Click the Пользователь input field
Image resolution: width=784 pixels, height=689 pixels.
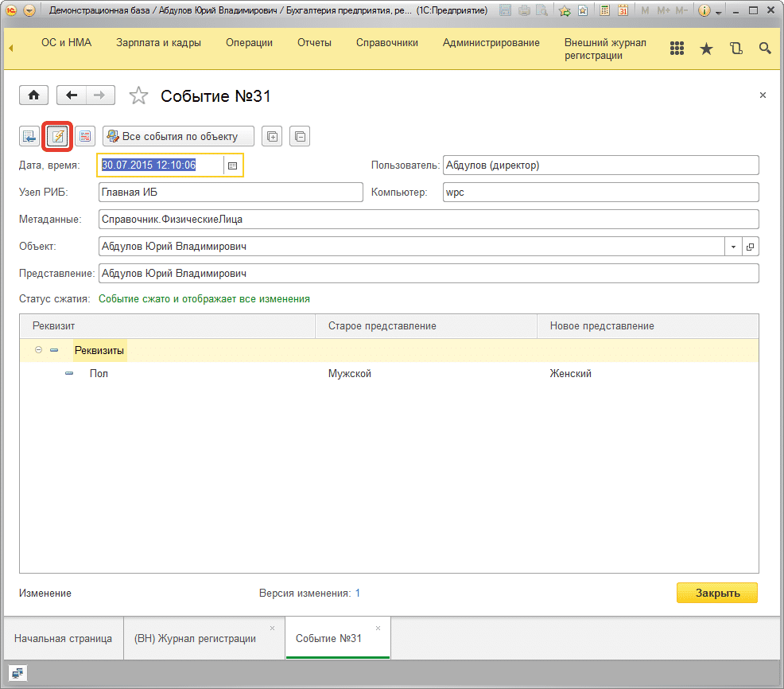pyautogui.click(x=600, y=165)
